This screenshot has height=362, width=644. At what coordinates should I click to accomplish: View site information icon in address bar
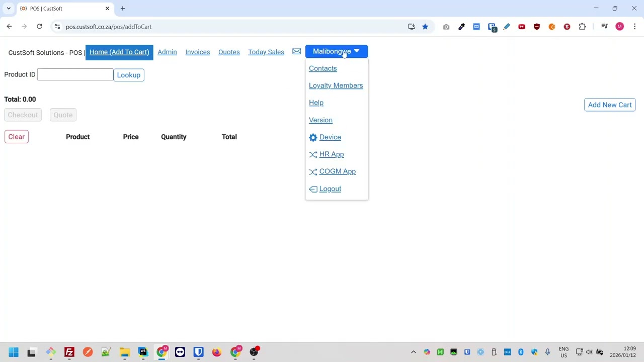[57, 27]
